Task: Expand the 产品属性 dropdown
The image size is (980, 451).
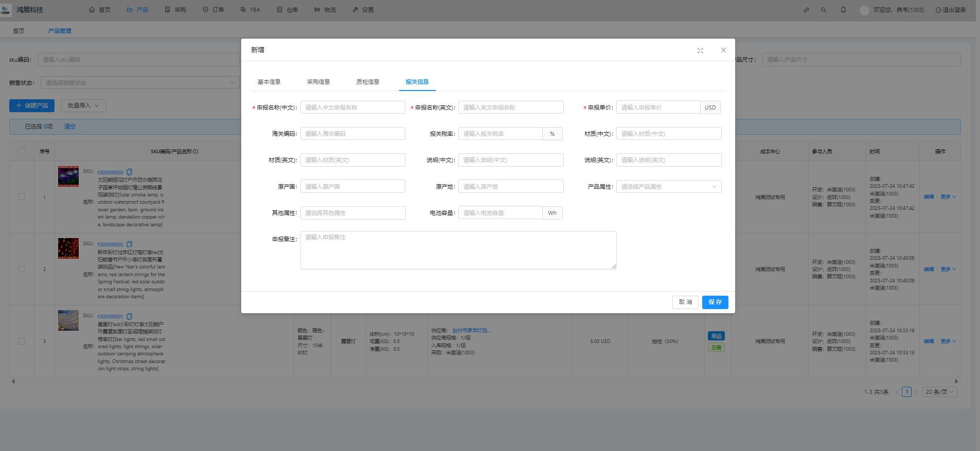Action: (x=668, y=187)
